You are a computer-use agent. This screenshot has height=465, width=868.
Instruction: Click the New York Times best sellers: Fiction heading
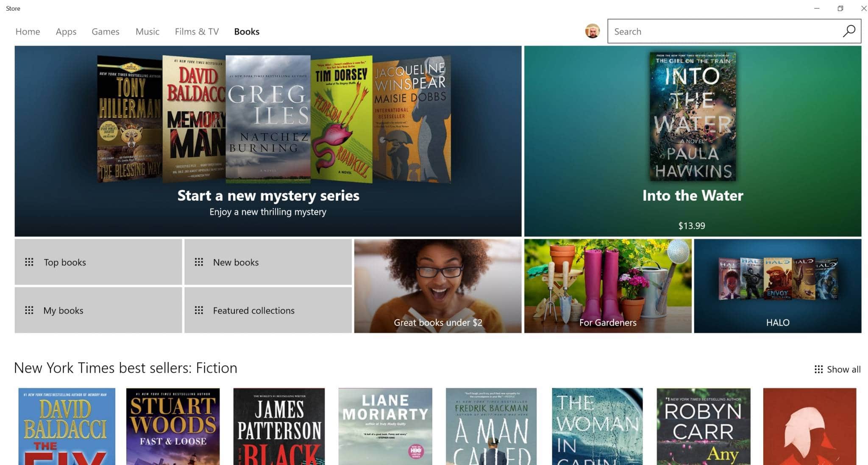coord(125,368)
